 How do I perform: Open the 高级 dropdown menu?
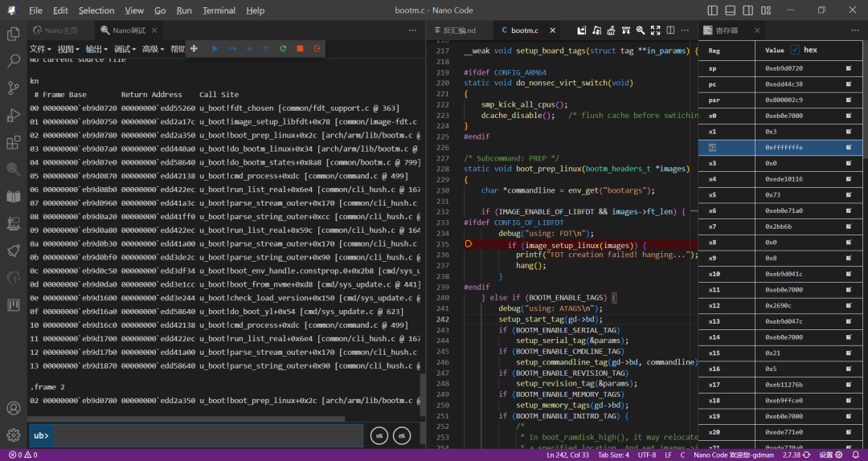tap(153, 49)
